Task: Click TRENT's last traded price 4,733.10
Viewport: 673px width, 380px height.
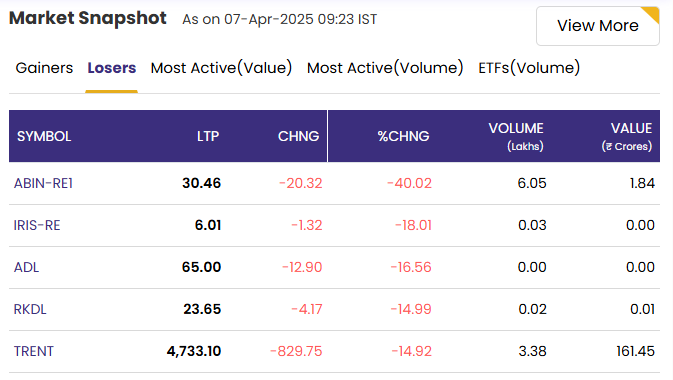Action: coord(194,352)
